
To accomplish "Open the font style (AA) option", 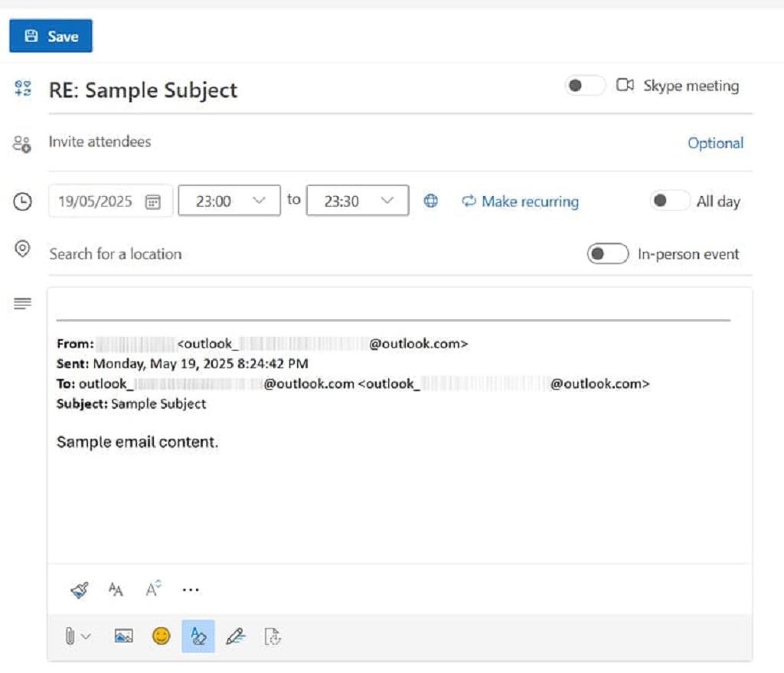I will coord(116,590).
